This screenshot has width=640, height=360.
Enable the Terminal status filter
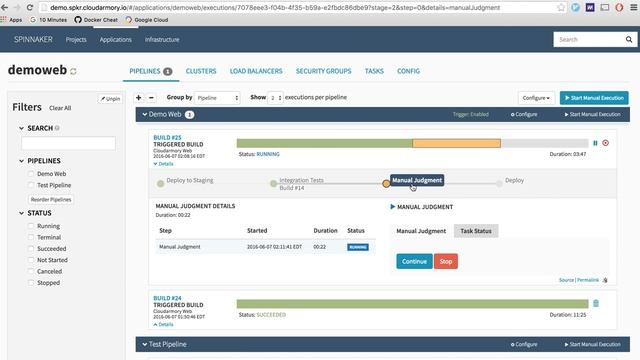[31, 237]
